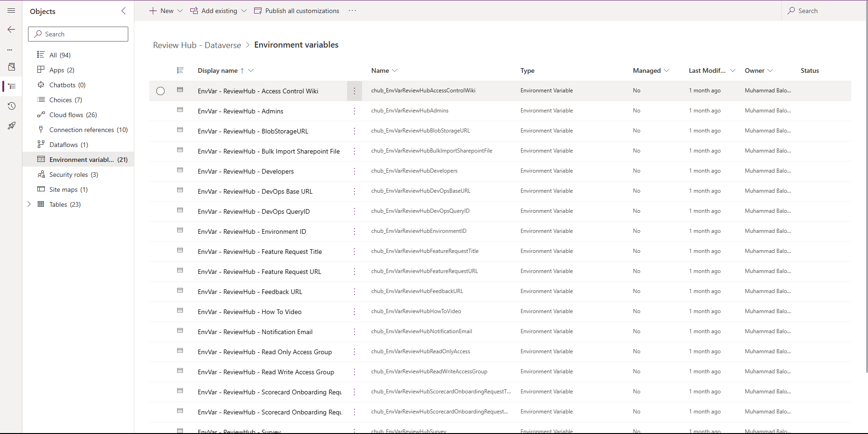Select Security roles in the Objects list

click(69, 174)
